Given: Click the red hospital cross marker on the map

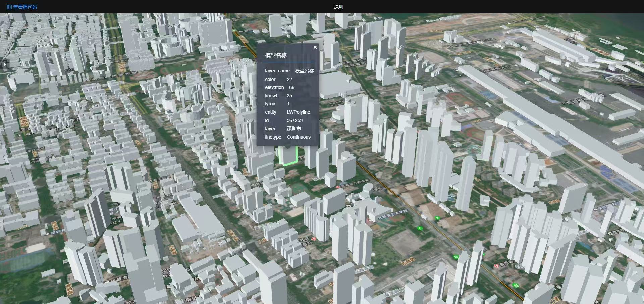Looking at the screenshot, I should pyautogui.click(x=497, y=266).
